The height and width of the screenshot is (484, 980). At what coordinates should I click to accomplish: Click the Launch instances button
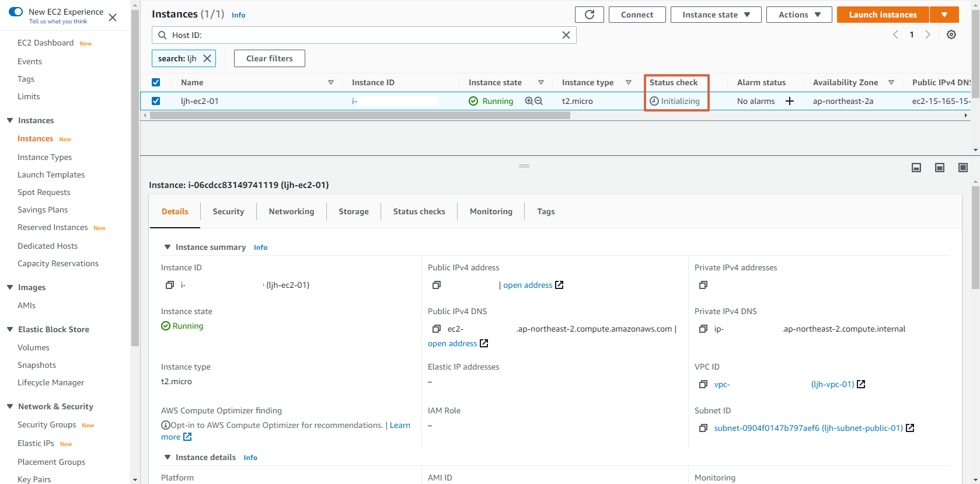883,15
